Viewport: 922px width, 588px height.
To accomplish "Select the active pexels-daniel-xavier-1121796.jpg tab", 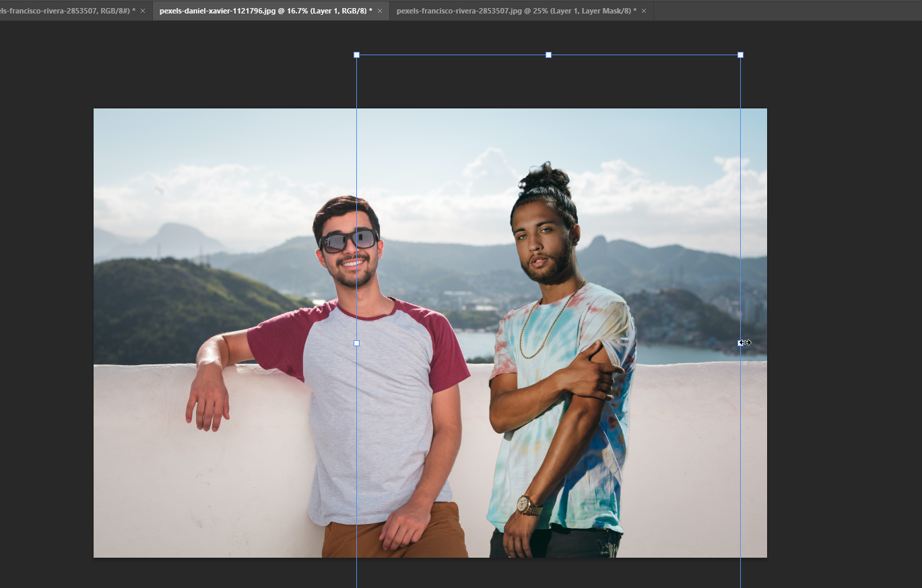I will 263,11.
